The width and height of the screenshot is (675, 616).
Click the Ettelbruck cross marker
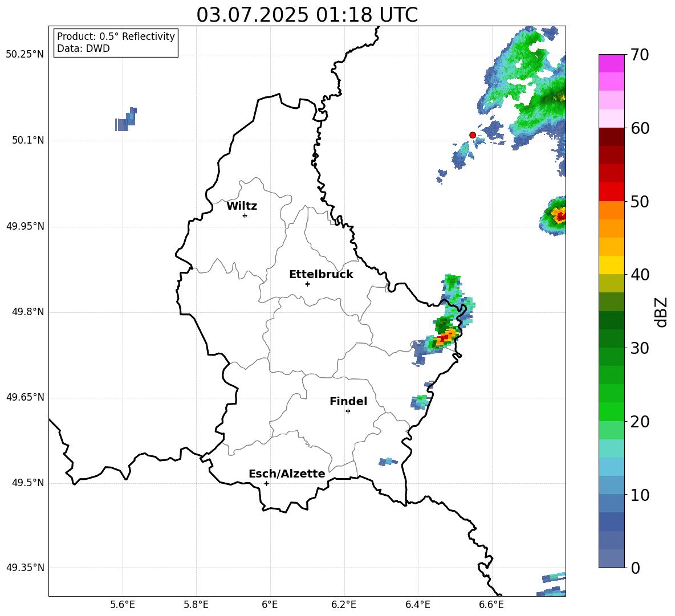[x=307, y=284]
